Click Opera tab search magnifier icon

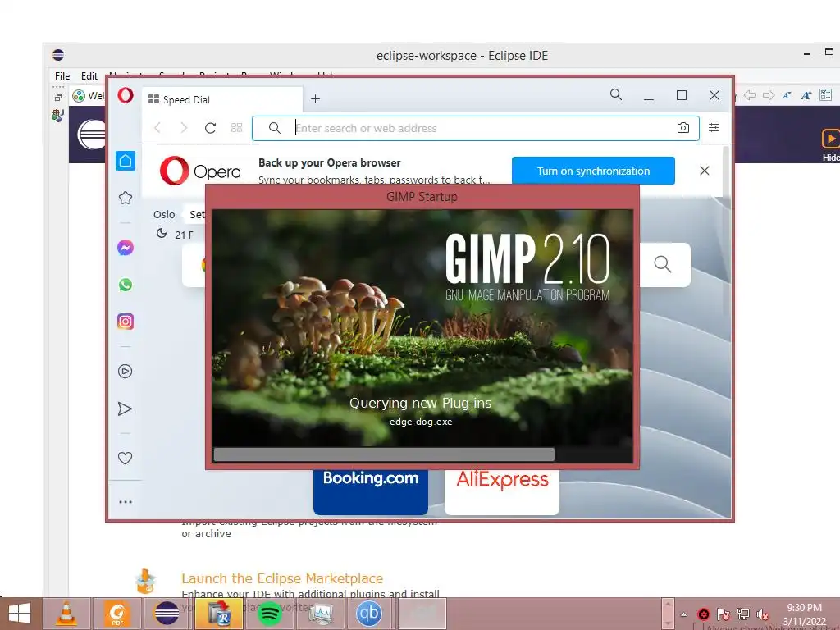point(616,95)
